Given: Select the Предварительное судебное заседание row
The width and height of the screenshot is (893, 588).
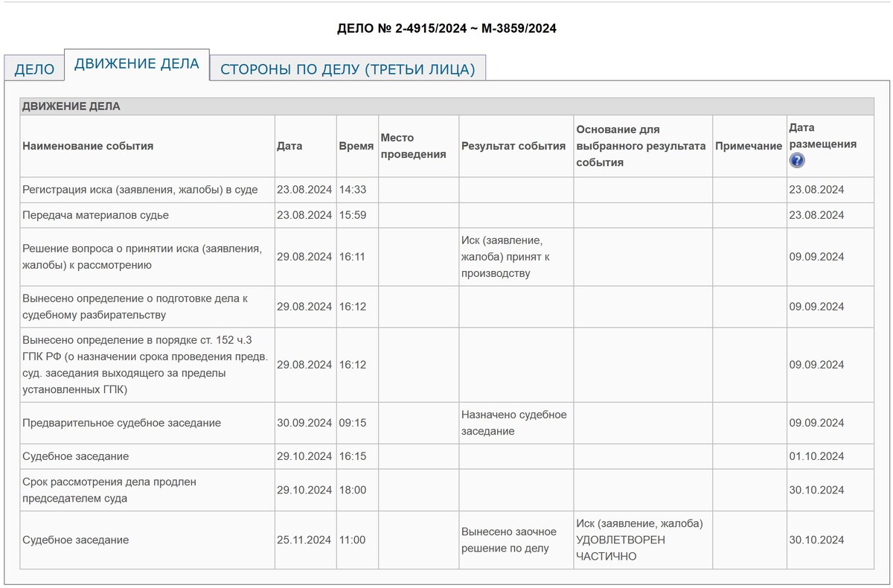Looking at the screenshot, I should coord(446,423).
